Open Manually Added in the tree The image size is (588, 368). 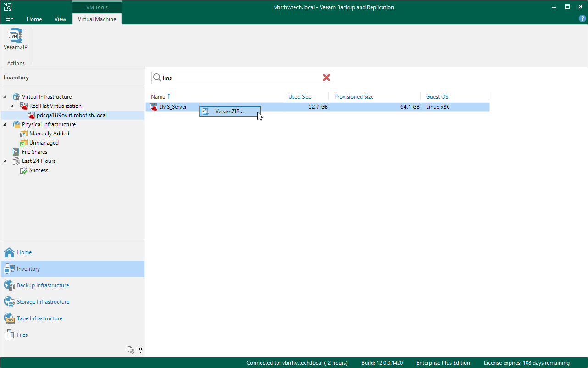click(x=50, y=134)
